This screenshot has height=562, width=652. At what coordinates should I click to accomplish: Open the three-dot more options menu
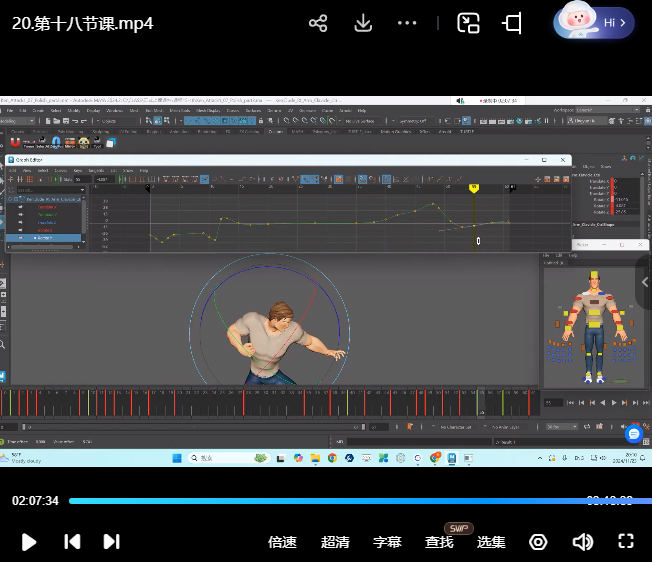[x=407, y=23]
